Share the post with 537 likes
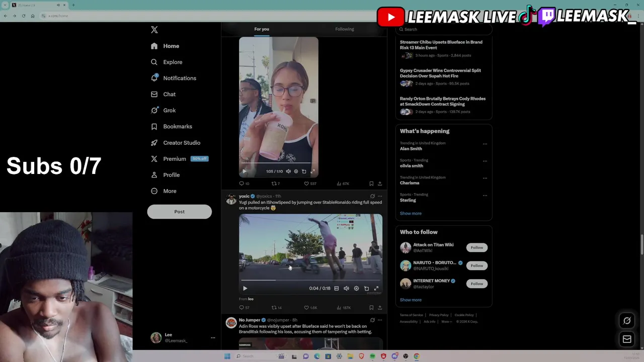The image size is (644, 362). 380,184
